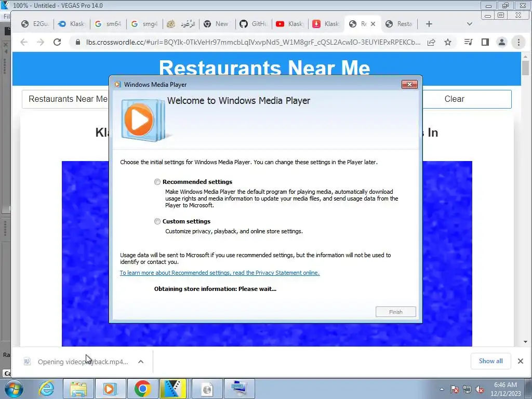Viewport: 532px width, 399px height.
Task: Expand the videoplayback.mp4 download options chevron
Action: 141,362
